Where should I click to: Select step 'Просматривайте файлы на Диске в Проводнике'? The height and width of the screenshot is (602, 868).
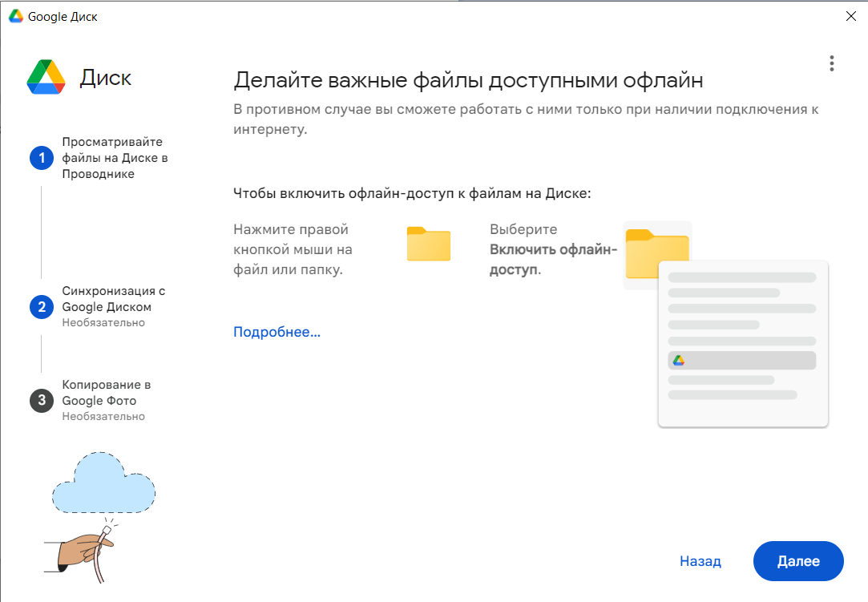click(x=115, y=158)
